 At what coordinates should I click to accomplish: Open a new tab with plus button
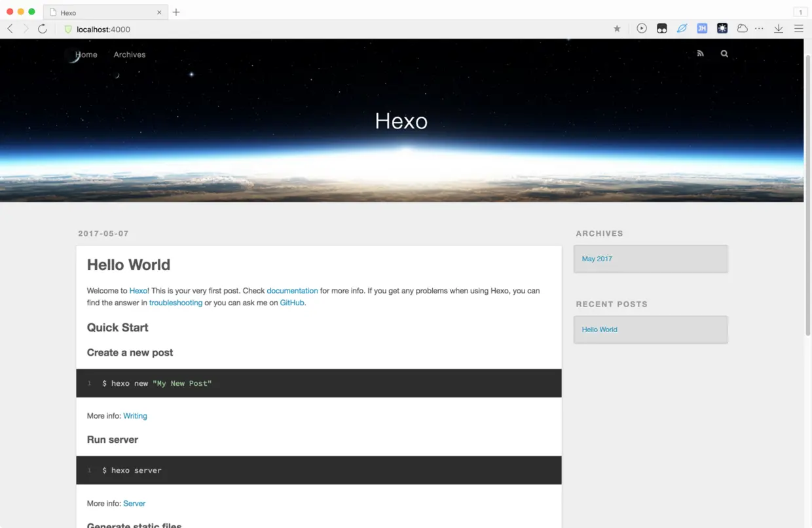pos(176,12)
